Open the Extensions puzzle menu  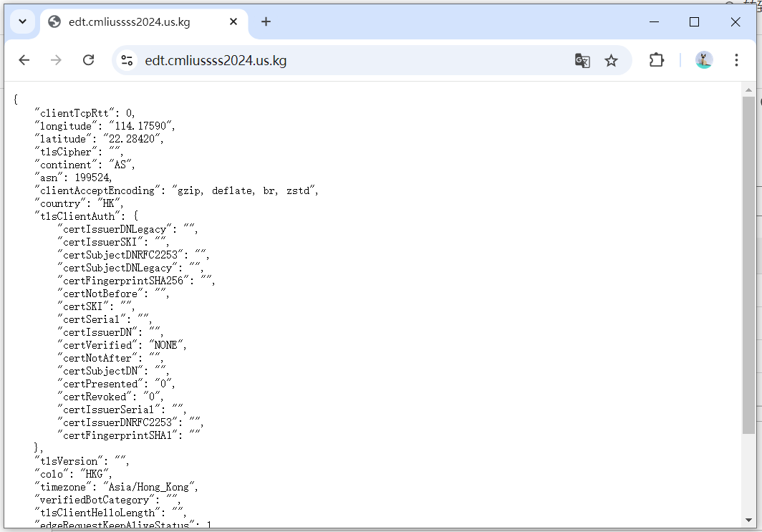point(656,60)
